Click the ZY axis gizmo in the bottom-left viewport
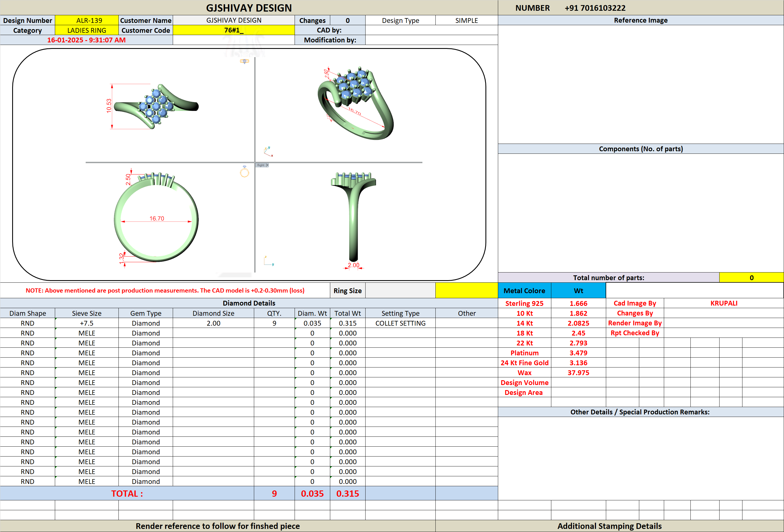This screenshot has width=784, height=532. 269,261
